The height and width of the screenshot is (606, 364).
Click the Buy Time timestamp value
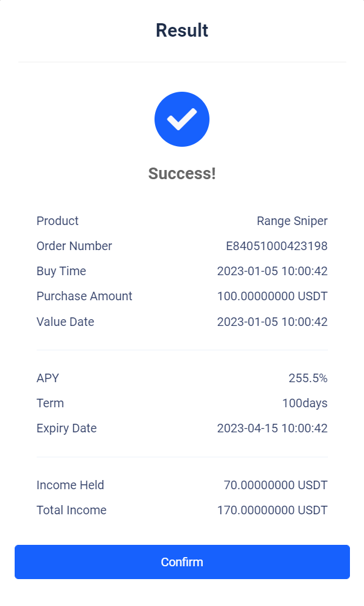[272, 271]
